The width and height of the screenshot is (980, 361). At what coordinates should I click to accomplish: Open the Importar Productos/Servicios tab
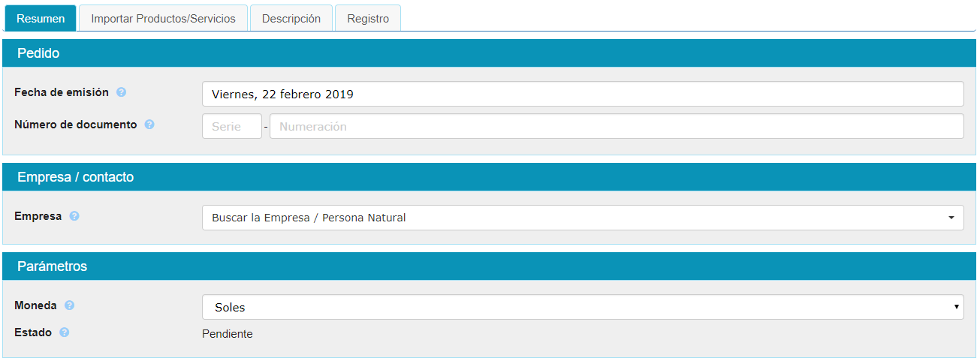[x=163, y=19]
